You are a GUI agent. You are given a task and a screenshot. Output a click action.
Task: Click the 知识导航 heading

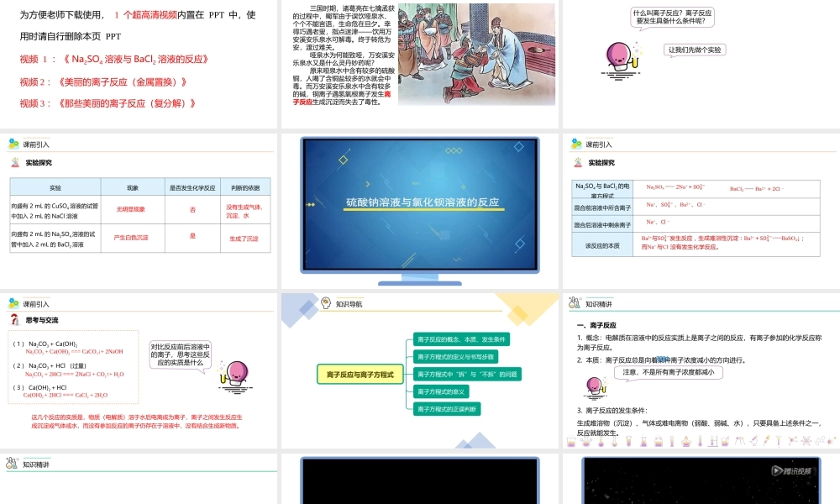point(349,304)
